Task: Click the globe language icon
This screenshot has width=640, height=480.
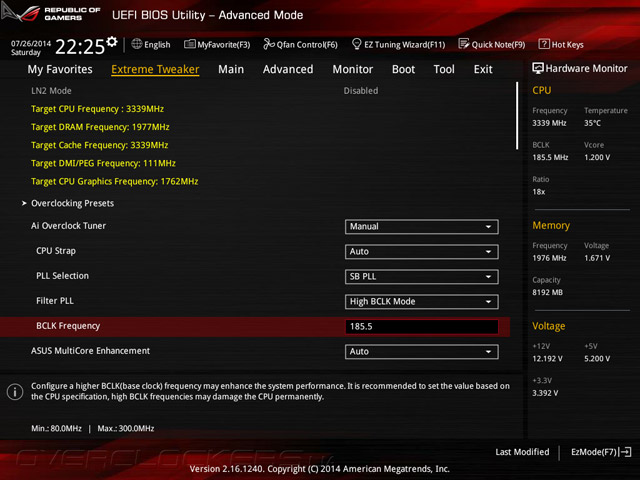Action: (137, 44)
